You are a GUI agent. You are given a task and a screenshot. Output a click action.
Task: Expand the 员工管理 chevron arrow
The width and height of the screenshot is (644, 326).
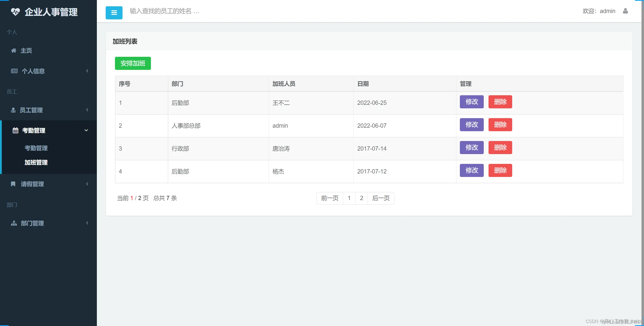[x=87, y=110]
